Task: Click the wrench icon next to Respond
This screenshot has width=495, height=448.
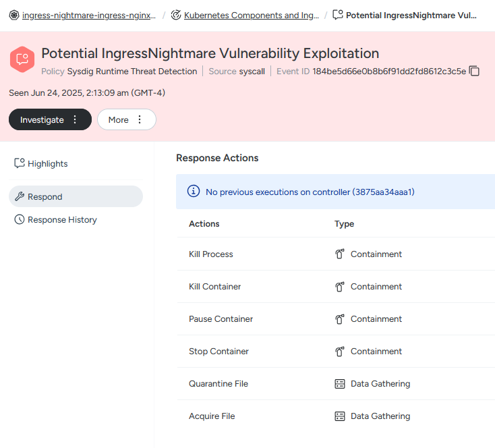Action: (20, 196)
